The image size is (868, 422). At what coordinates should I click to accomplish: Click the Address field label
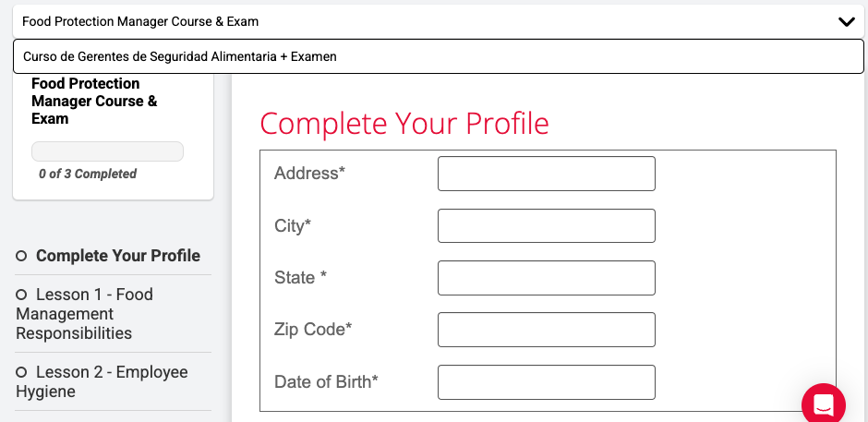click(x=309, y=174)
